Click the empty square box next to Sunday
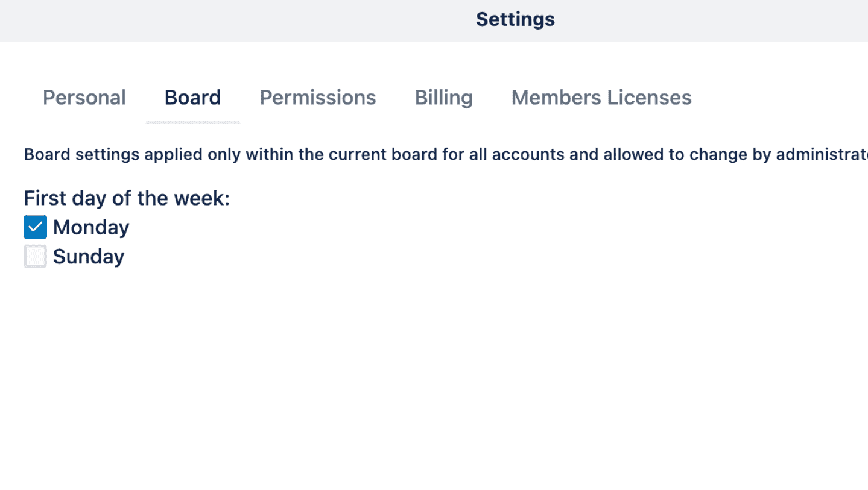The height and width of the screenshot is (490, 868). pyautogui.click(x=35, y=256)
